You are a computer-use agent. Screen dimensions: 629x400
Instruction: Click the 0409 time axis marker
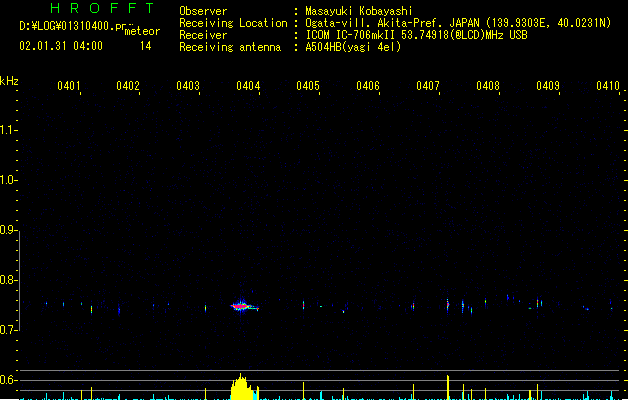(548, 86)
